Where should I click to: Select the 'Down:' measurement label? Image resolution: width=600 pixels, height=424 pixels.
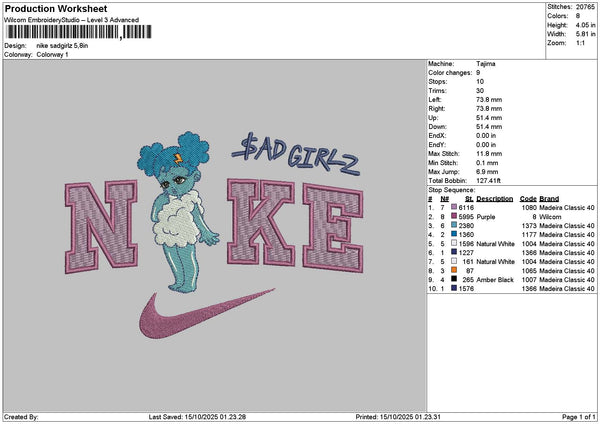tap(437, 127)
